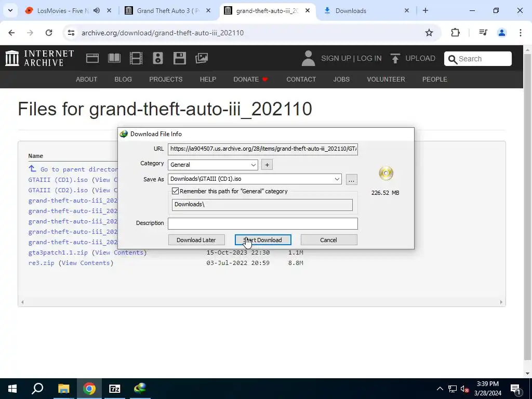Mute the LosMovies tab audio icon
Screen dimensions: 532x399
[97, 10]
